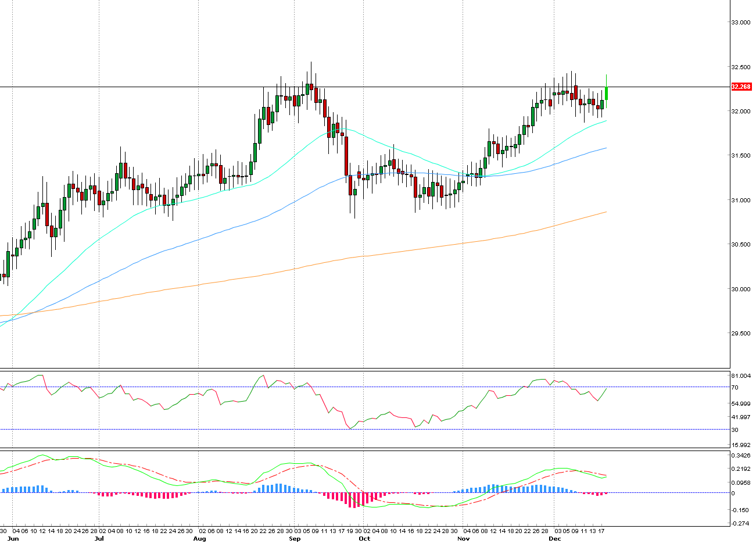
Task: Click the red 32.268 current price tag
Action: point(741,87)
